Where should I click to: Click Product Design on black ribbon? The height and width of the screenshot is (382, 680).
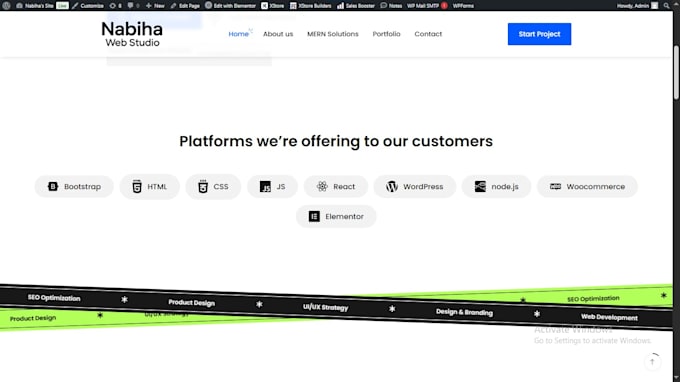[x=192, y=303]
